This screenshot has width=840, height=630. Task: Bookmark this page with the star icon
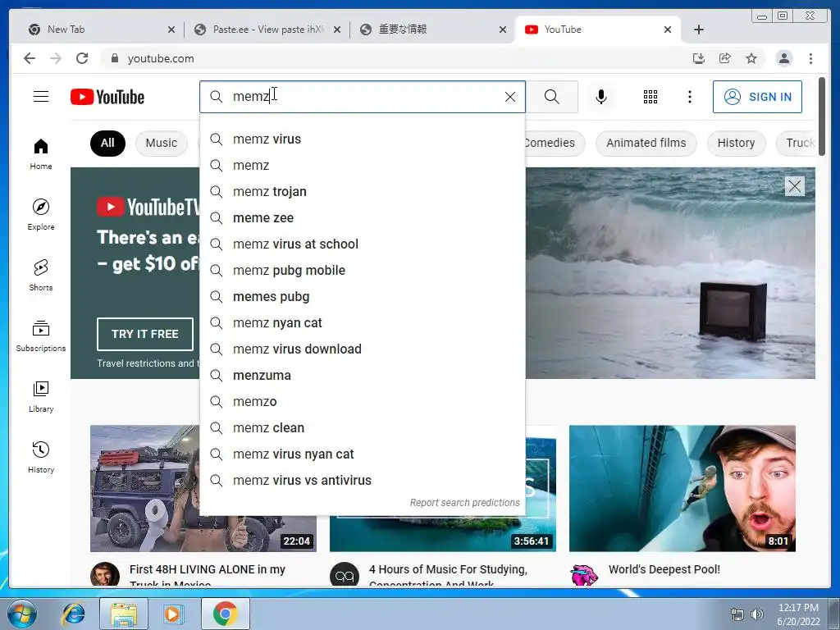pos(751,58)
